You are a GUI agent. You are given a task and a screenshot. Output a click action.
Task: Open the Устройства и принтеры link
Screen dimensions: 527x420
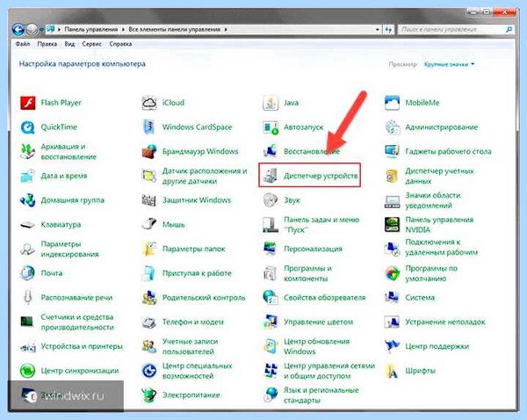click(x=82, y=346)
